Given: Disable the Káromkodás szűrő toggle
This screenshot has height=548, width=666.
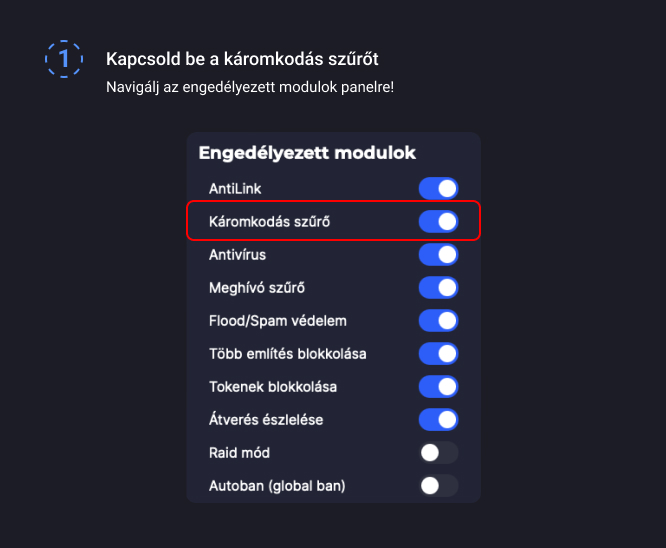Looking at the screenshot, I should coord(438,221).
